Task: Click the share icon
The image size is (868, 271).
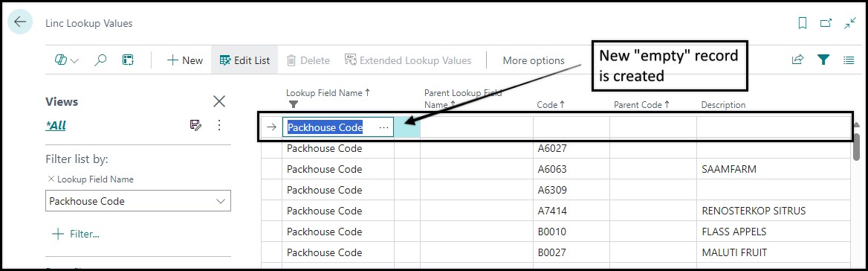Action: click(797, 60)
